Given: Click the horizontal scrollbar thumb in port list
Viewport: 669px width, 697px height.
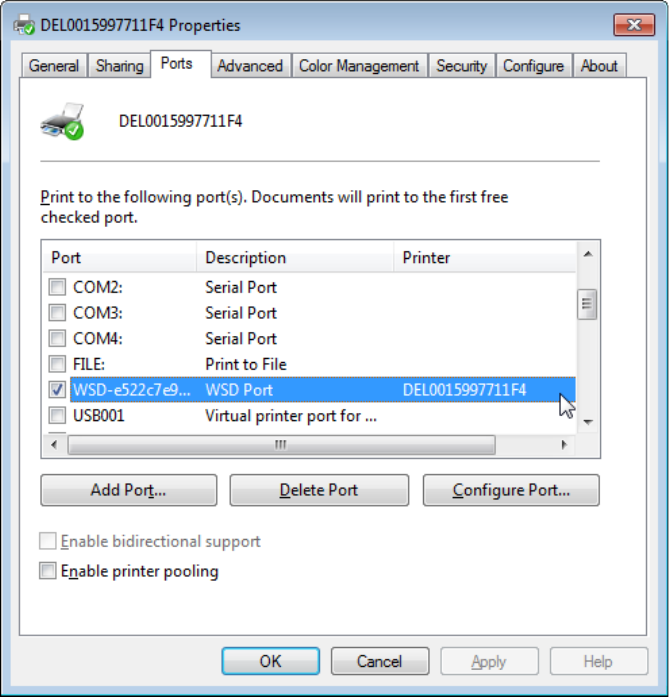Looking at the screenshot, I should click(x=281, y=445).
